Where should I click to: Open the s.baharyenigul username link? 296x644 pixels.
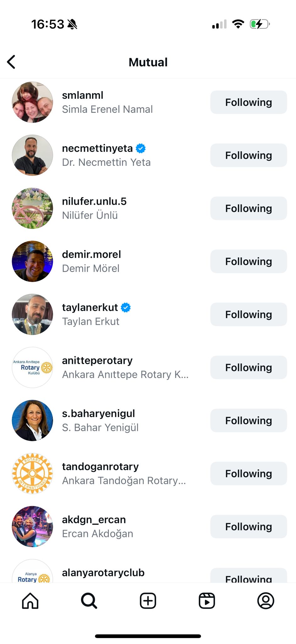(x=98, y=414)
